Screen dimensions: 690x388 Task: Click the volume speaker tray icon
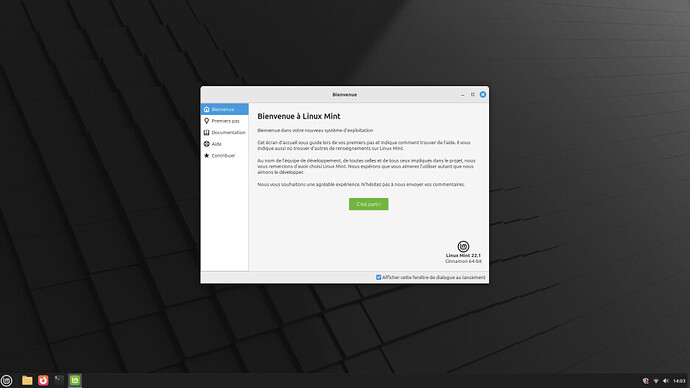click(x=666, y=381)
